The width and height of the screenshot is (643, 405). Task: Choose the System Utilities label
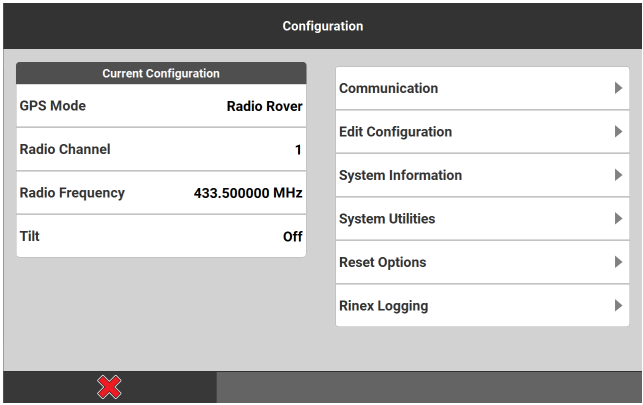(x=387, y=219)
